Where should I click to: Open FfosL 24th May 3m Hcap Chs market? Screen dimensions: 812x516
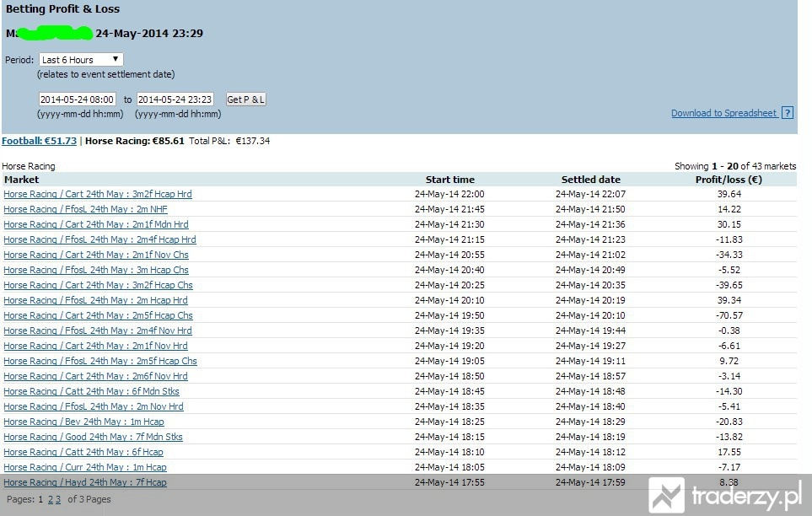tap(96, 270)
